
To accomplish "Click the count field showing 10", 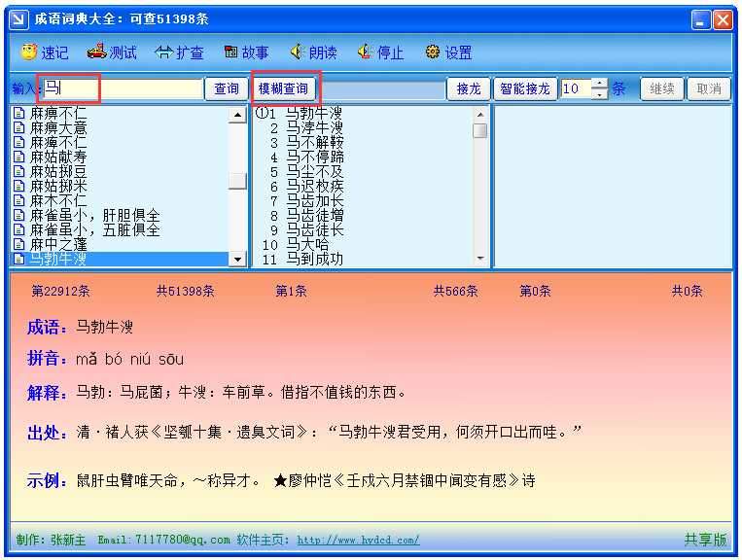I will click(x=576, y=88).
